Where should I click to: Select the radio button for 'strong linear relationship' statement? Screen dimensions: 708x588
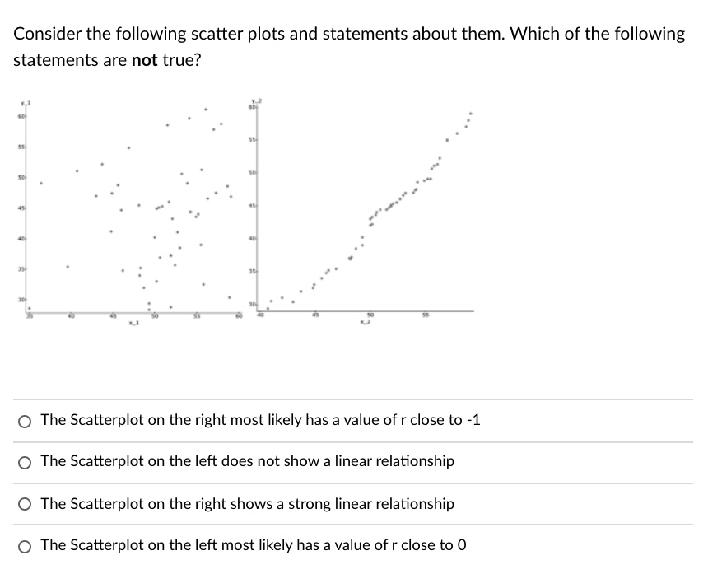point(25,504)
